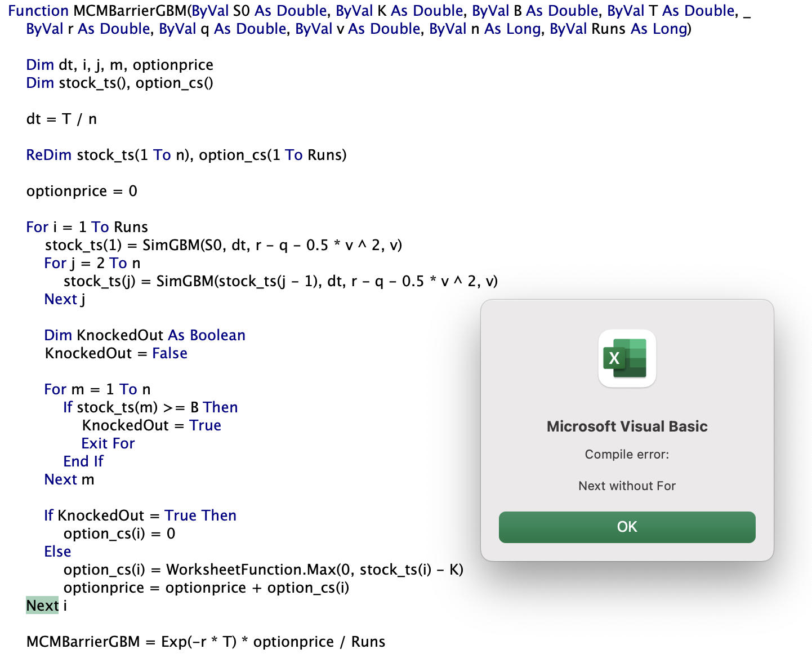Click the End If statement

tap(83, 461)
